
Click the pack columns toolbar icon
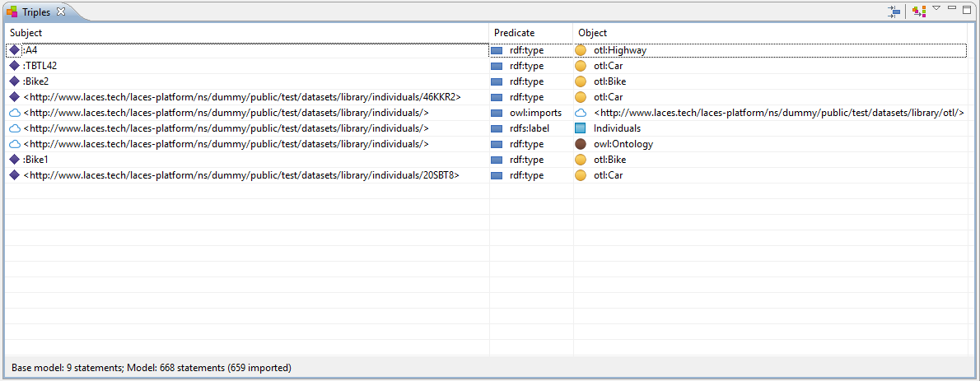point(894,12)
